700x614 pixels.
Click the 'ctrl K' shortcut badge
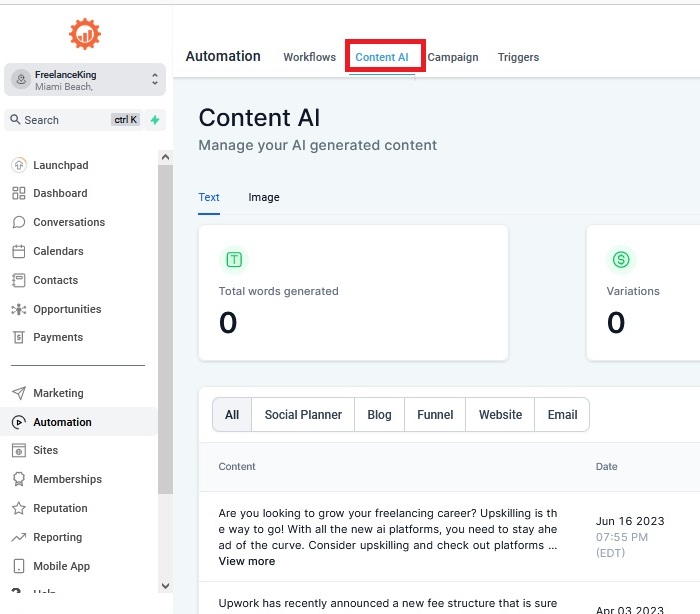click(x=125, y=120)
